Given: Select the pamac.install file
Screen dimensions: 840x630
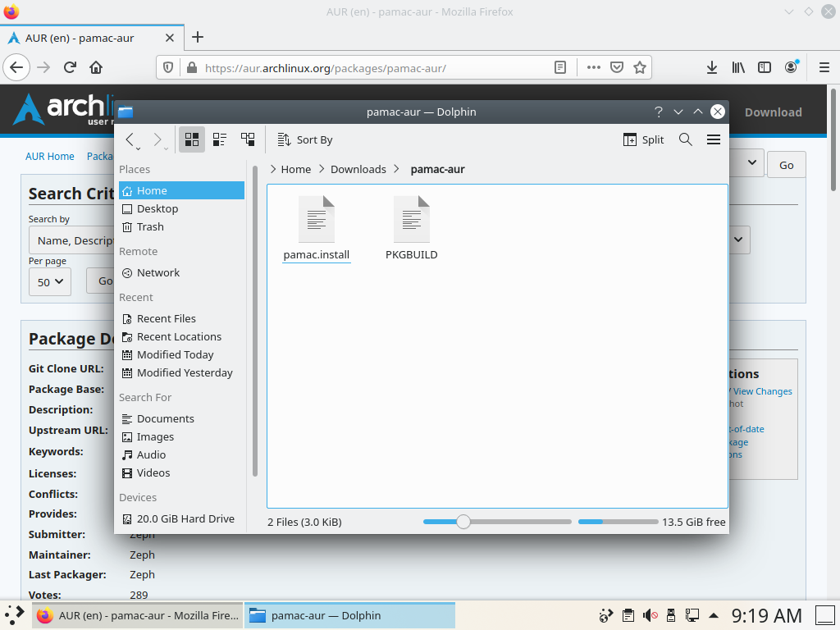Looking at the screenshot, I should click(316, 228).
